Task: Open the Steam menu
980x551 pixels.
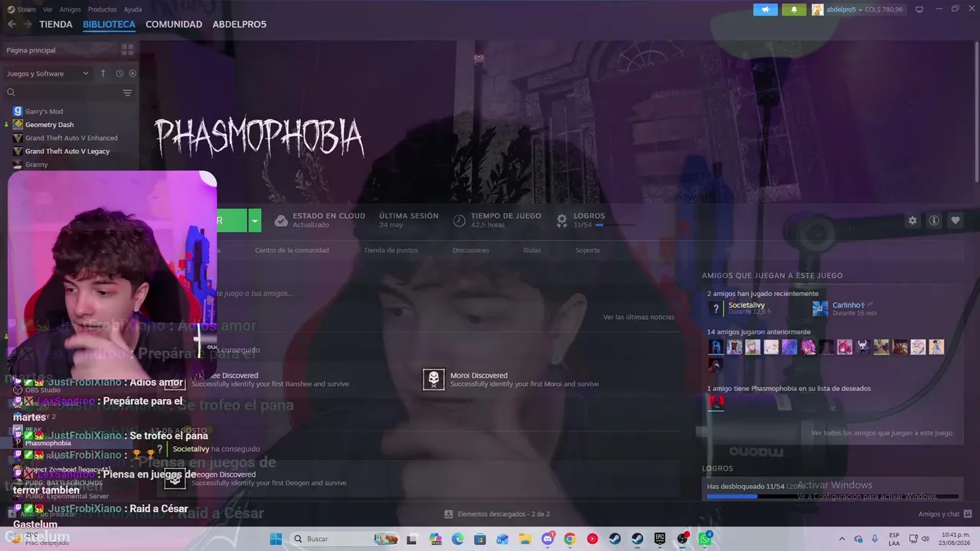Action: (x=26, y=9)
